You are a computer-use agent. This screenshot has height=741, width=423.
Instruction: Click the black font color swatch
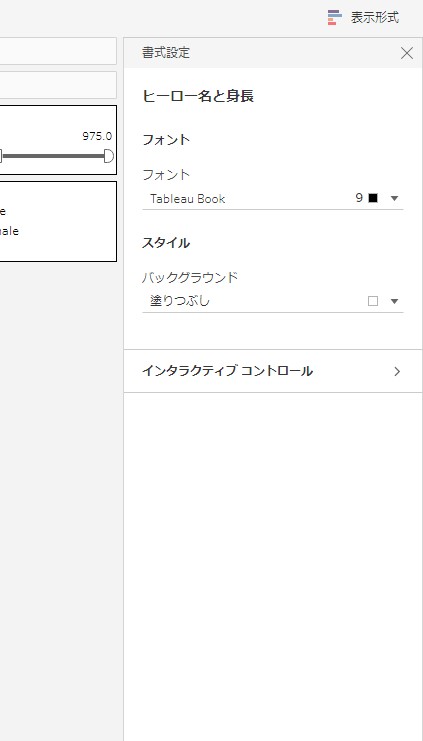[x=373, y=198]
